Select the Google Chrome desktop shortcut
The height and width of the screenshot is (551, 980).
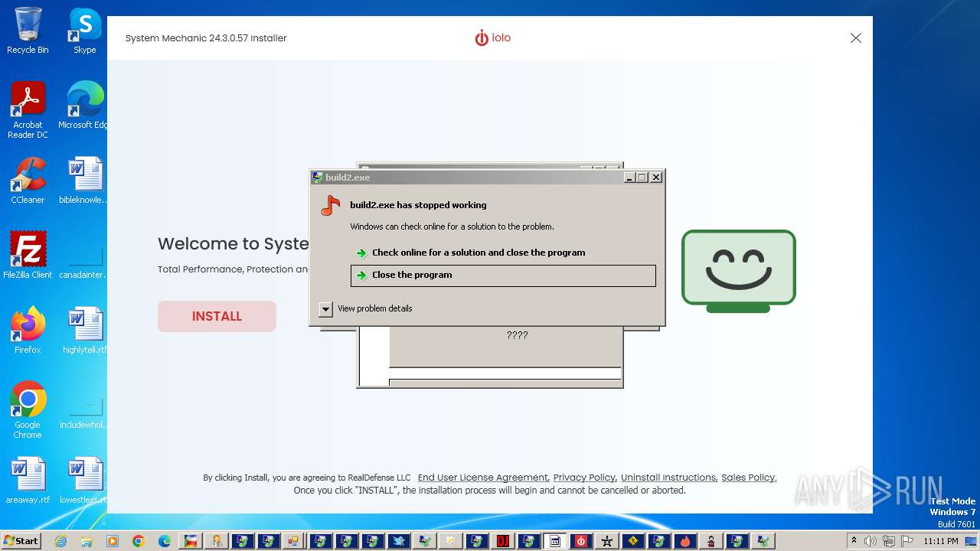tap(28, 410)
